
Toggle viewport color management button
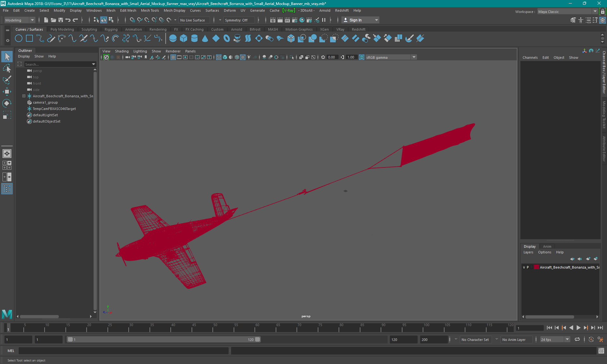(362, 57)
